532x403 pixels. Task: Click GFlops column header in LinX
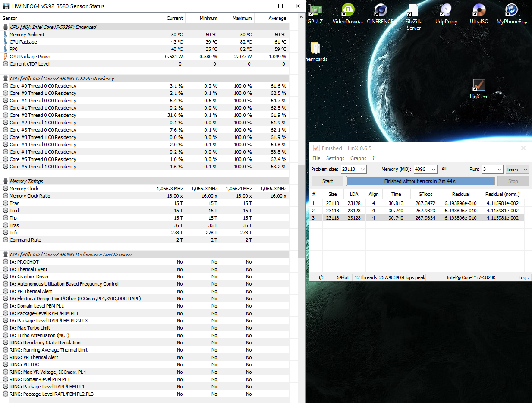(425, 194)
